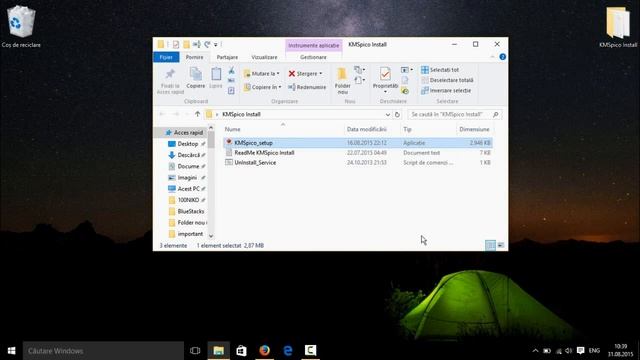
Task: Click Deselectare totală
Action: [x=447, y=80]
